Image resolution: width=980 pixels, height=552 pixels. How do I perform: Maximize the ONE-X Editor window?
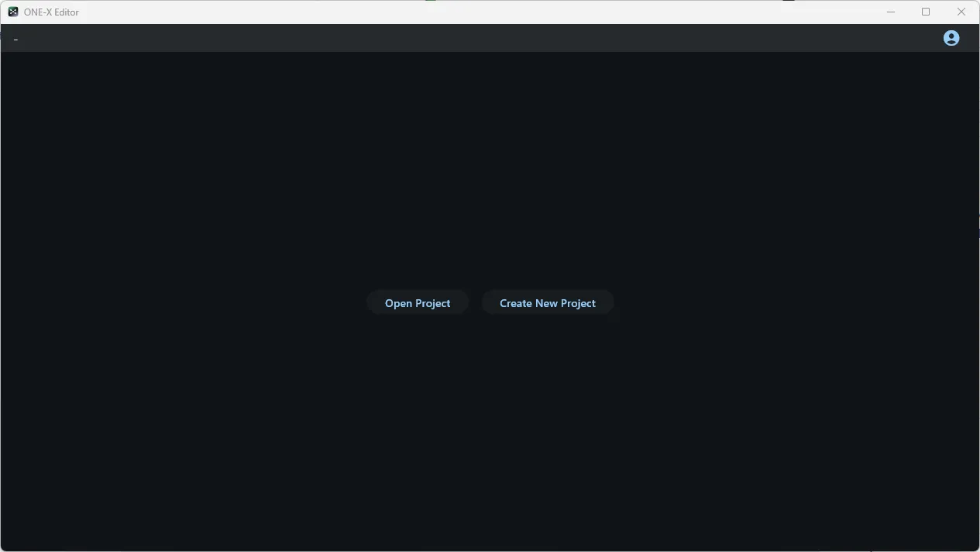point(926,12)
